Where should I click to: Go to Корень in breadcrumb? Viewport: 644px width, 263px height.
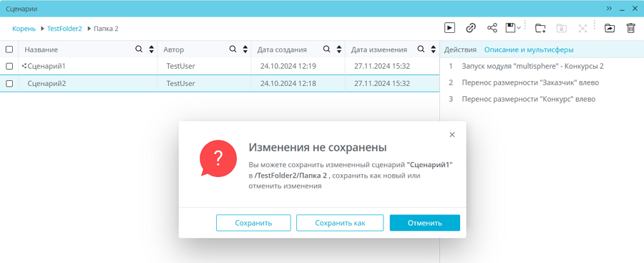pyautogui.click(x=24, y=29)
